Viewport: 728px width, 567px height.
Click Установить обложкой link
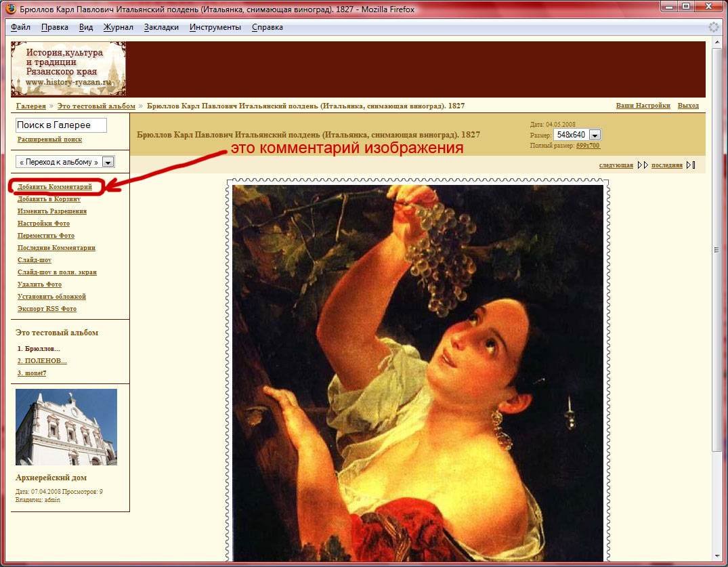[x=51, y=296]
